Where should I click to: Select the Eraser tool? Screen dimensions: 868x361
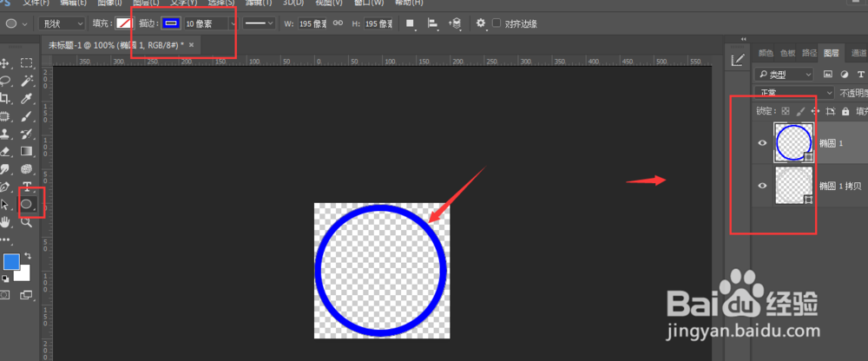[5, 151]
